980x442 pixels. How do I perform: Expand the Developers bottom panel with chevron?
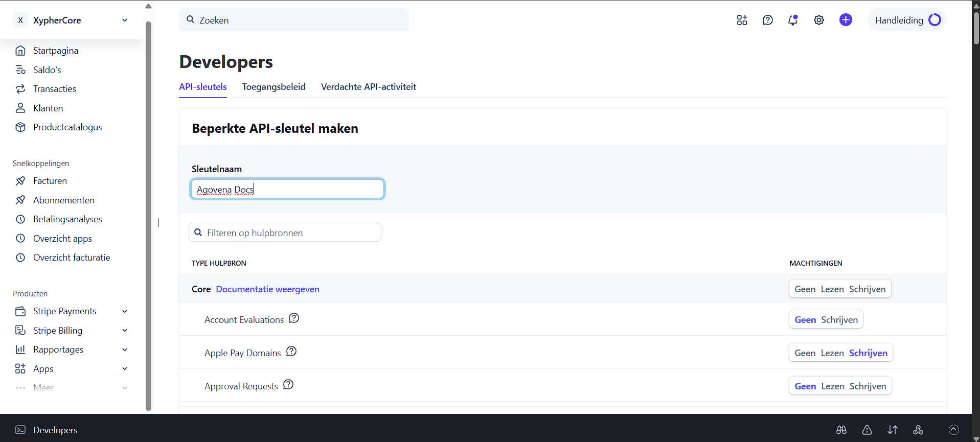(x=954, y=430)
